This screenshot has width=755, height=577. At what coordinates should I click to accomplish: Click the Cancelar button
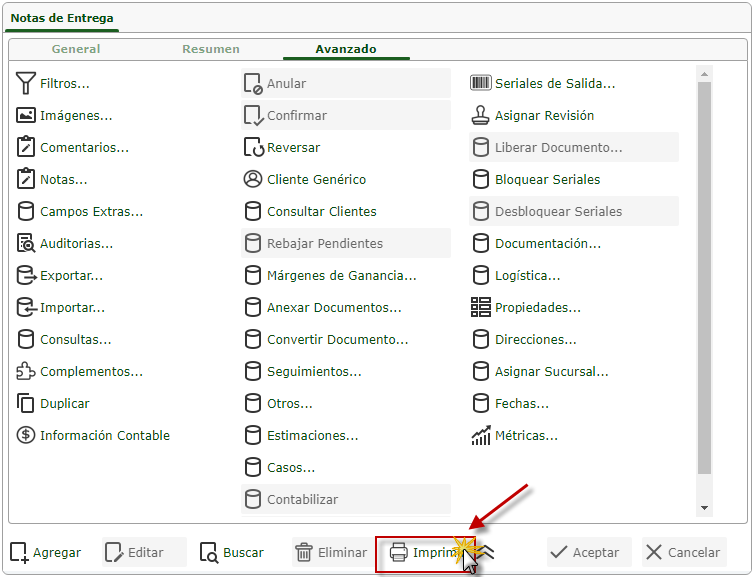(684, 552)
